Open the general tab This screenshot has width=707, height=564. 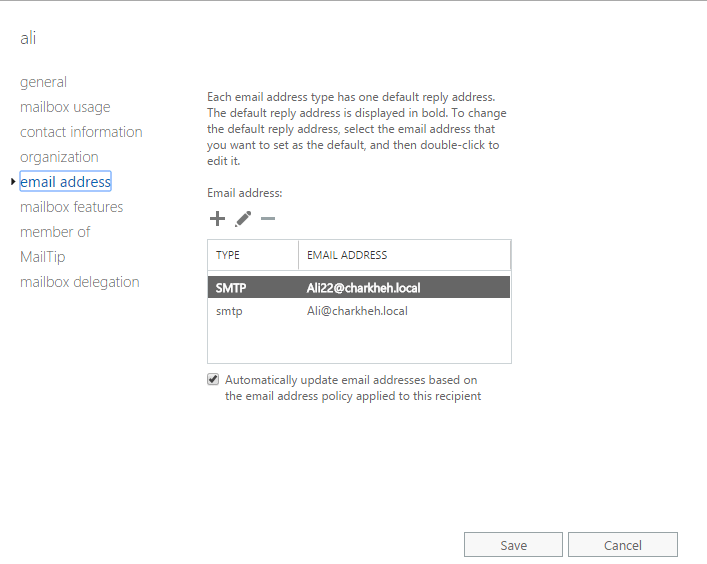pyautogui.click(x=43, y=82)
